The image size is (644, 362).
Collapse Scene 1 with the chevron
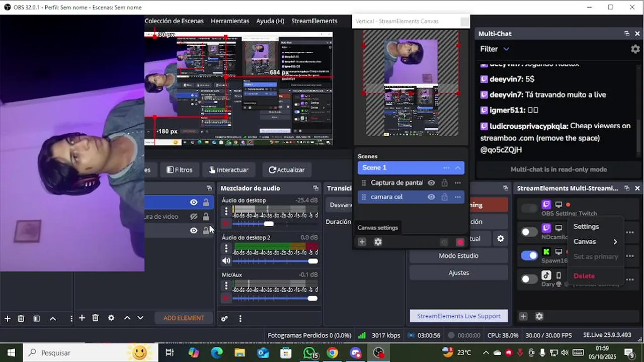[457, 168]
